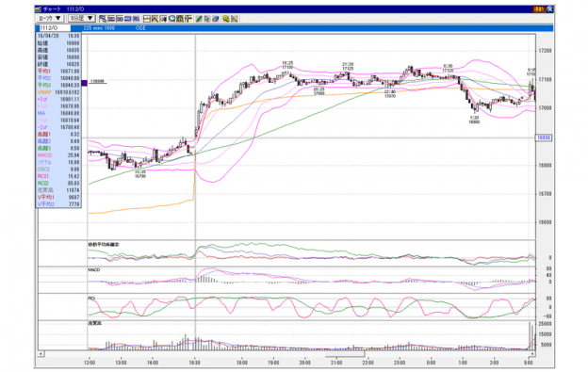Click the pointer cursor tool icon
The image size is (588, 372).
click(x=207, y=18)
